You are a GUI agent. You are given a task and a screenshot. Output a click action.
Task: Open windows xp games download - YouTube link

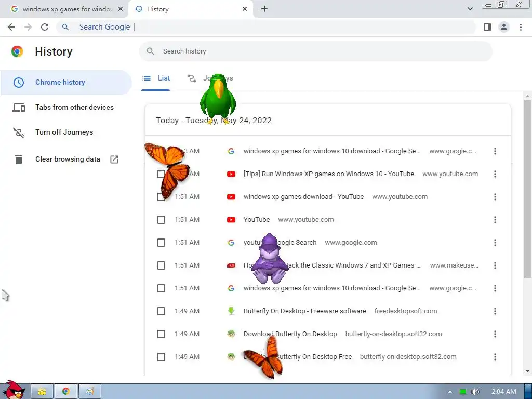[x=303, y=197]
